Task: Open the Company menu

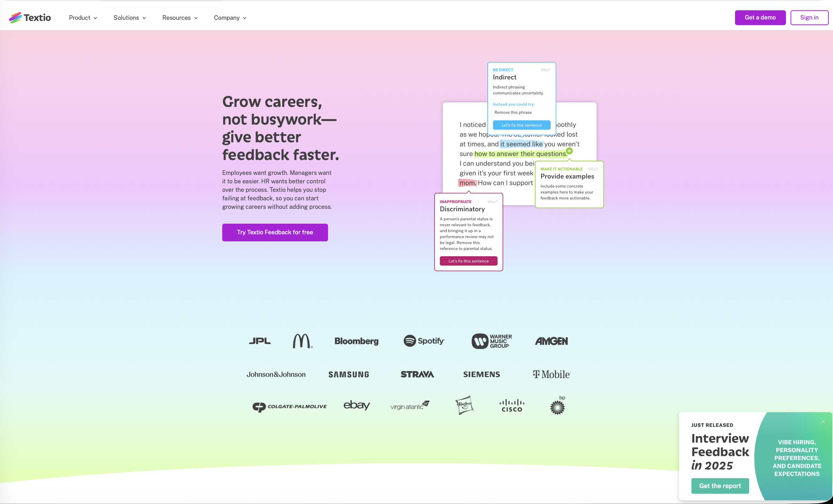Action: coord(230,18)
